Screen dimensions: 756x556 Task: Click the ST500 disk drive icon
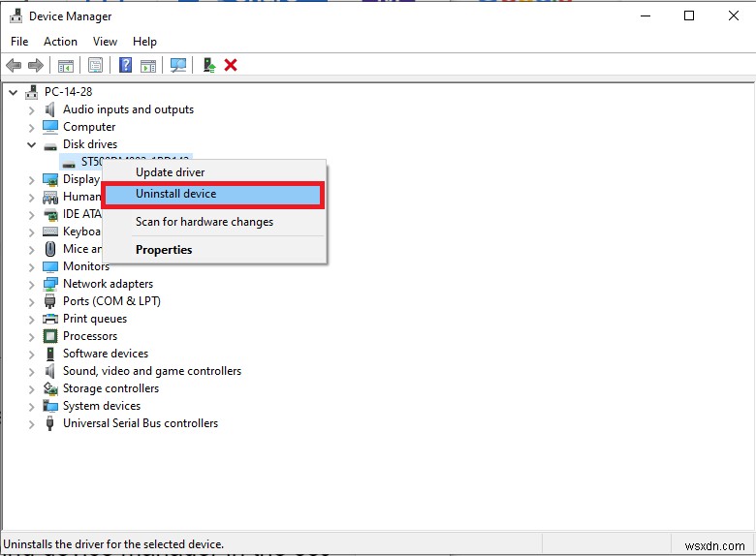(x=69, y=163)
